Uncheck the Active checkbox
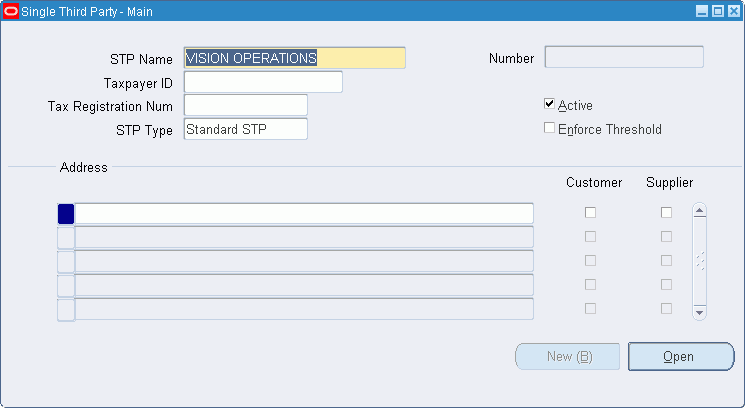Screen dimensions: 745x408 tap(549, 104)
